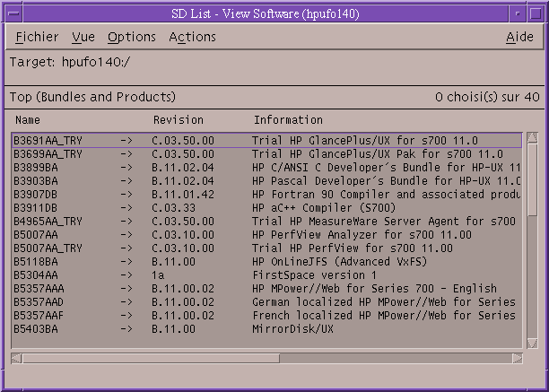Open the Fichier menu
This screenshot has height=392, width=549.
pos(37,37)
